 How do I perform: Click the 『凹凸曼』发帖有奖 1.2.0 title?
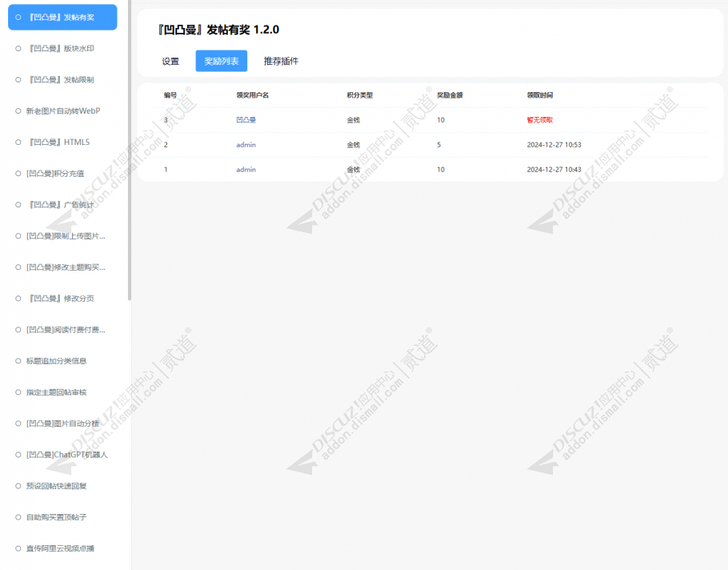click(x=218, y=30)
